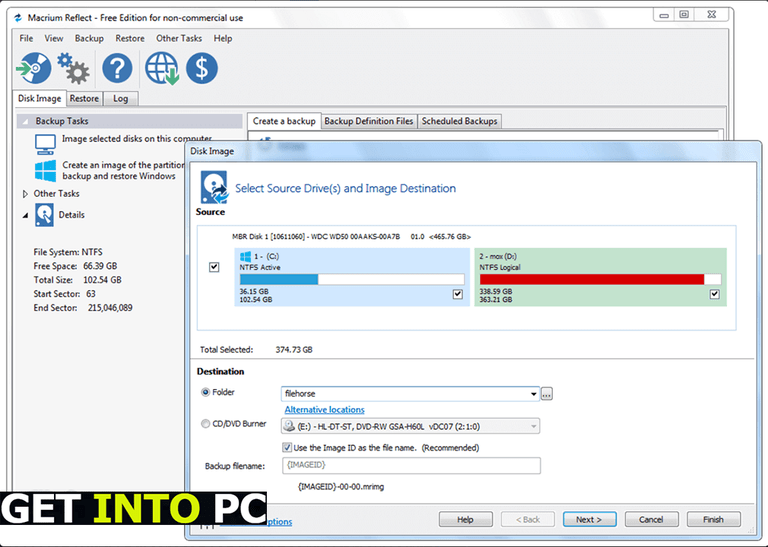This screenshot has height=547, width=768.
Task: Click the Windows logo backup task icon
Action: (x=45, y=171)
